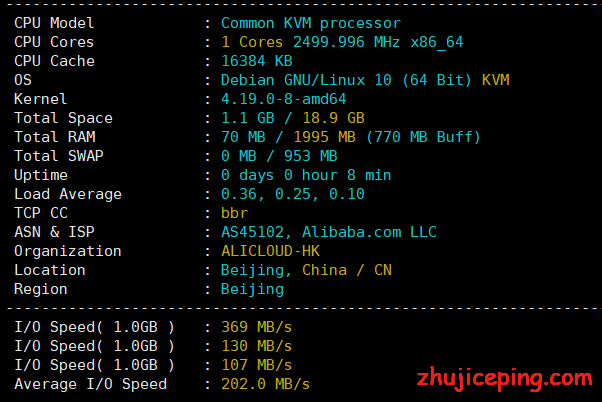The width and height of the screenshot is (602, 402).
Task: Click the 16384 KB cache value
Action: (x=257, y=61)
